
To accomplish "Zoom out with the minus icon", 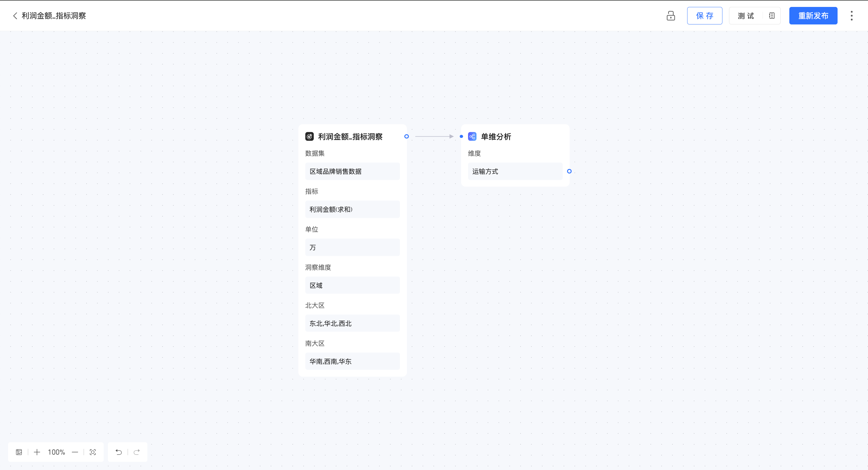I will pos(75,452).
